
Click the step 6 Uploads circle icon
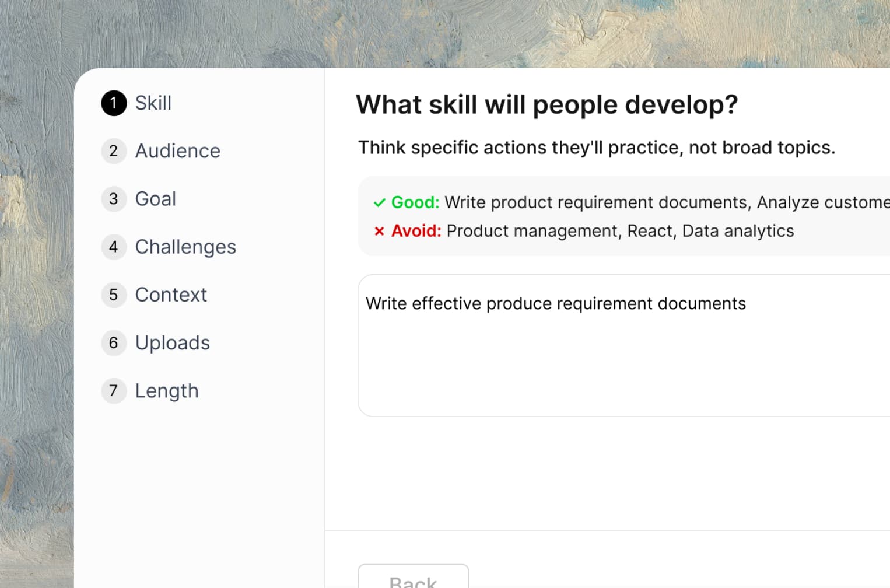pyautogui.click(x=114, y=343)
